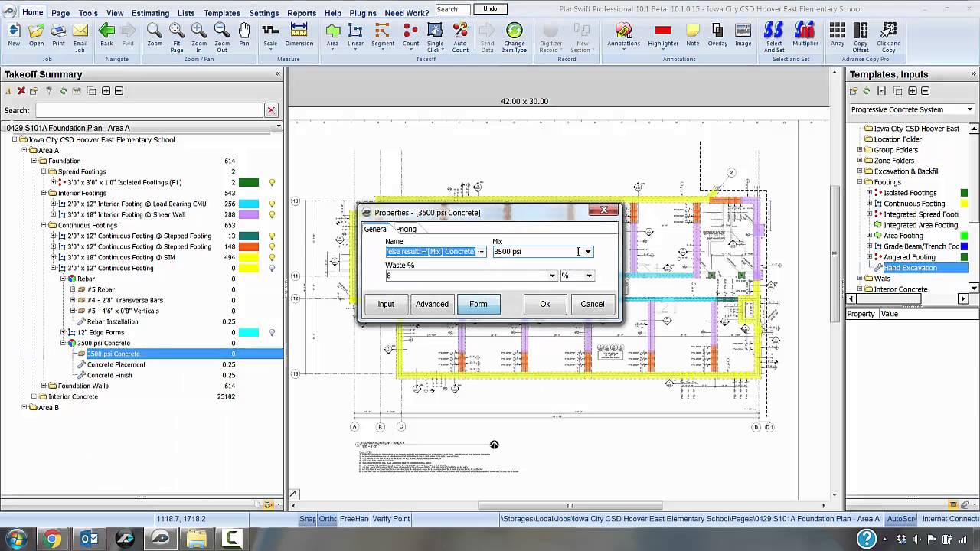Viewport: 980px width, 551px height.
Task: Click green refresh icon in Takeoff Summary toolbar
Action: pos(64,91)
